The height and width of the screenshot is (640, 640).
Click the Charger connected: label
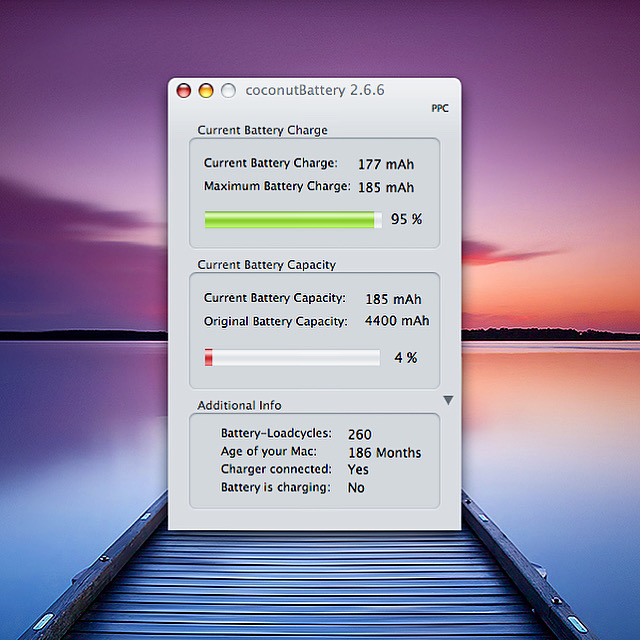click(276, 469)
